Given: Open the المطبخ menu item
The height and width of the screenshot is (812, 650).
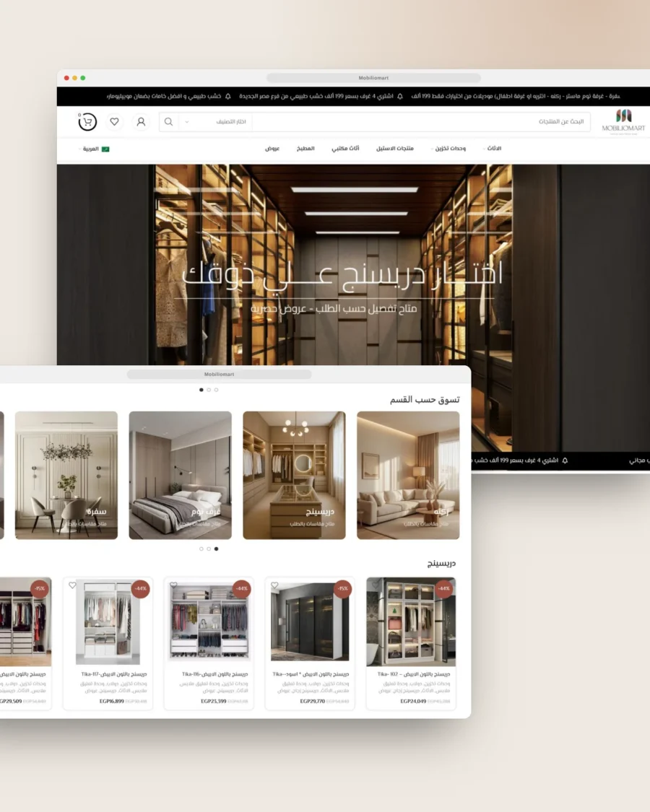Looking at the screenshot, I should click(305, 149).
